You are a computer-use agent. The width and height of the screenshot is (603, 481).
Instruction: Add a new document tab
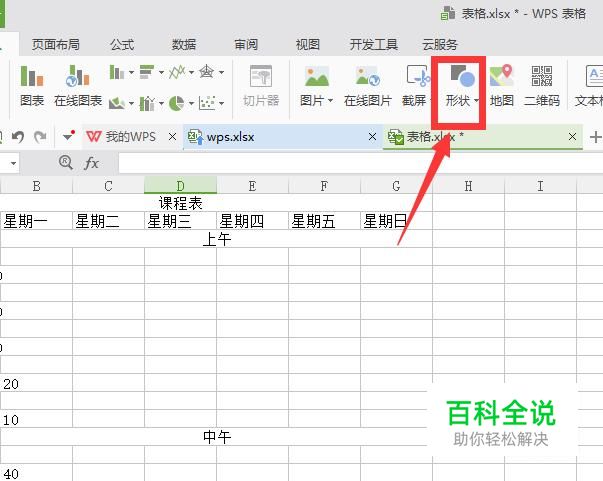click(596, 136)
